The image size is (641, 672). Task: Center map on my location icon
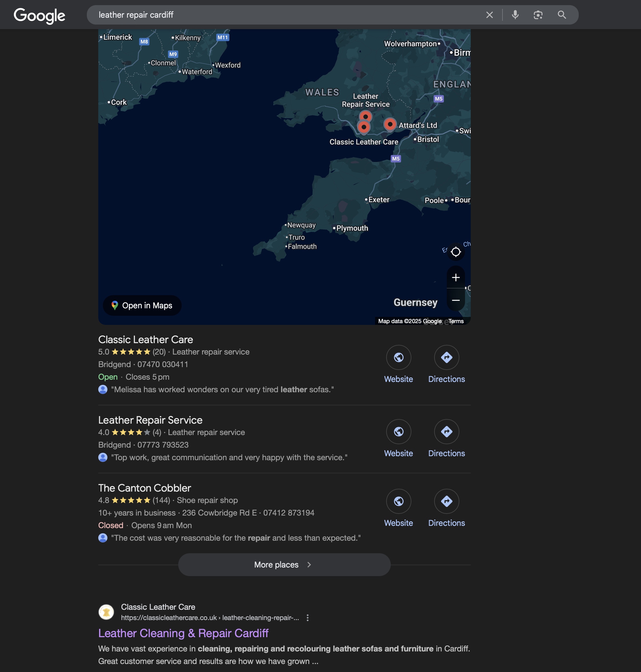[x=455, y=252]
